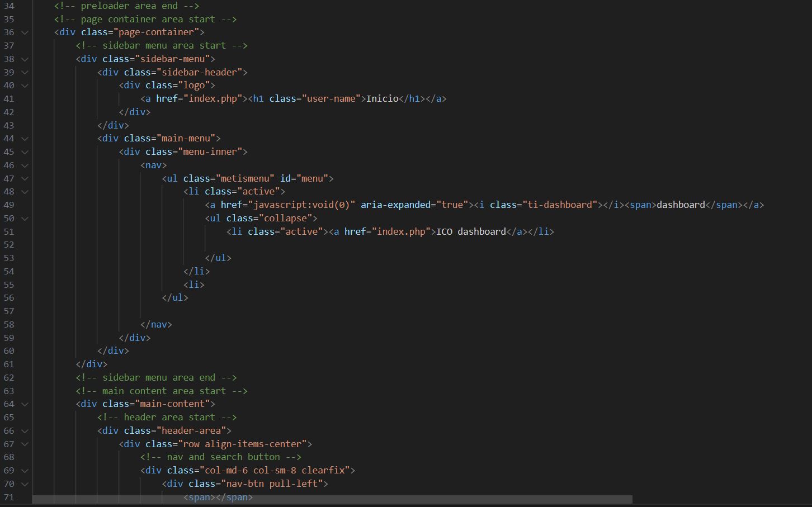Collapse fold arrow on line 38
Screen dimensions: 812x507
pyautogui.click(x=25, y=59)
